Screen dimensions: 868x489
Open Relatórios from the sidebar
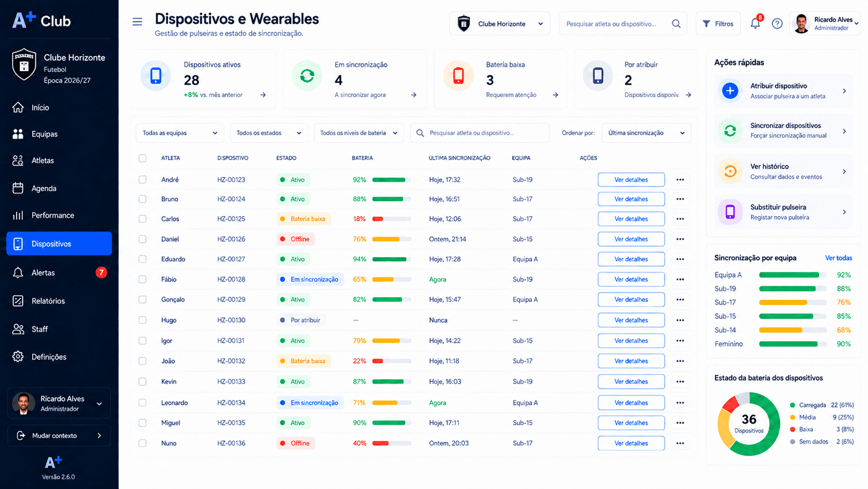pyautogui.click(x=59, y=301)
